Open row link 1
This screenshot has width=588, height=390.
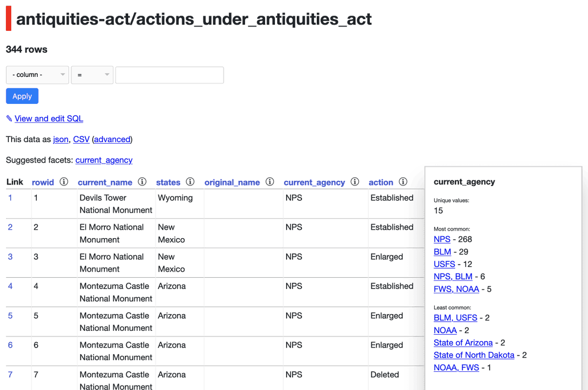click(10, 197)
